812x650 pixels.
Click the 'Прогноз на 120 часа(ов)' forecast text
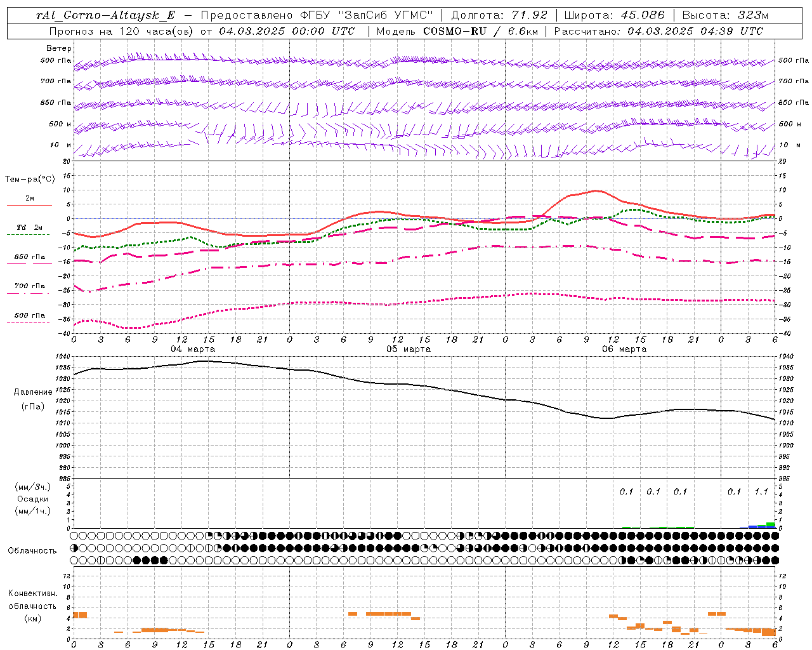coord(122,31)
